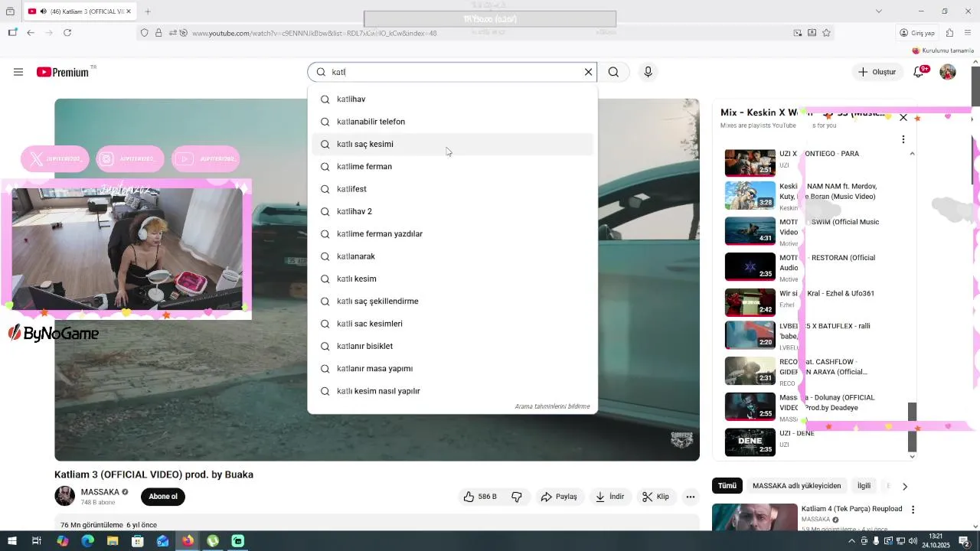Choose suggestion 'katlı saç şekillendirme'
980x551 pixels.
pyautogui.click(x=452, y=302)
